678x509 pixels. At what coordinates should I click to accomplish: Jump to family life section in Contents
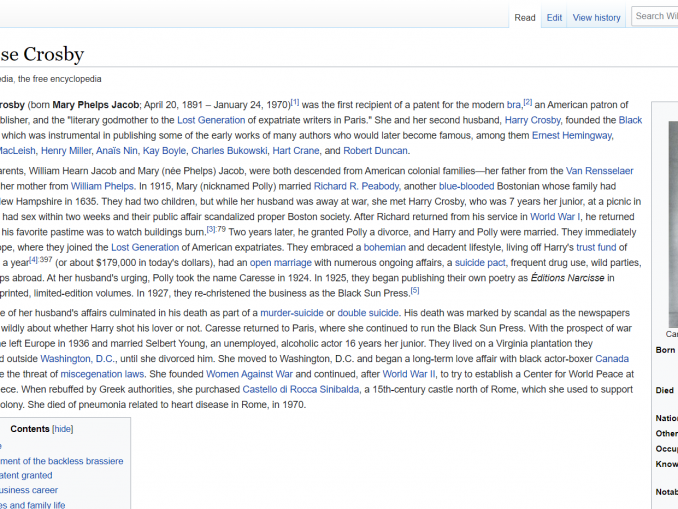(x=32, y=505)
